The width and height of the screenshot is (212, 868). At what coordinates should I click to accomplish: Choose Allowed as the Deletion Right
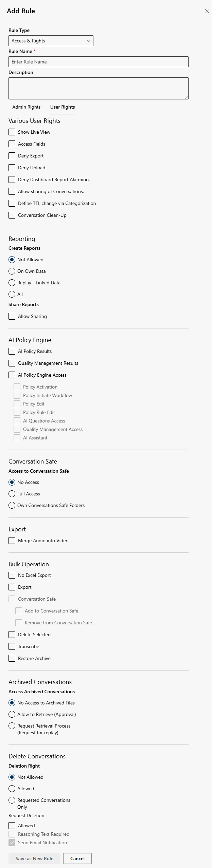pyautogui.click(x=12, y=789)
